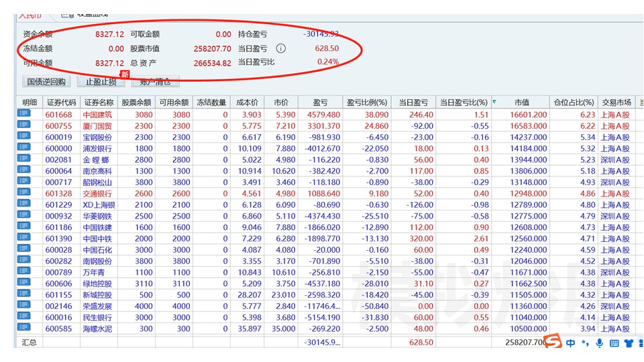The height and width of the screenshot is (362, 644).
Task: Select stock code 601390
Action: [59, 239]
